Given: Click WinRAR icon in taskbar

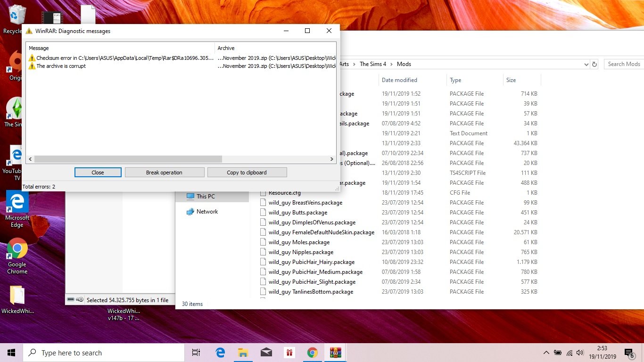Looking at the screenshot, I should pos(335,353).
